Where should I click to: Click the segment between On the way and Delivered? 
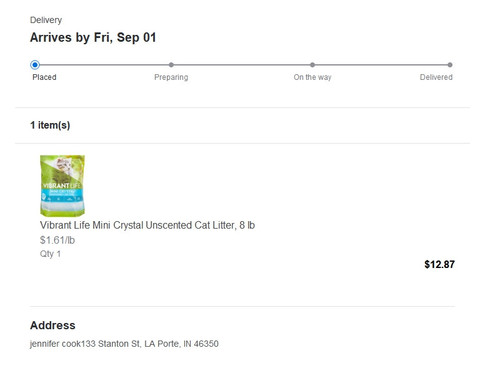tap(381, 65)
